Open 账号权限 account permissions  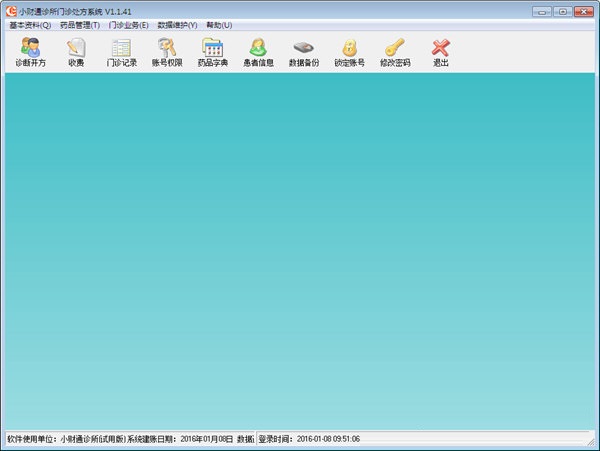[167, 52]
